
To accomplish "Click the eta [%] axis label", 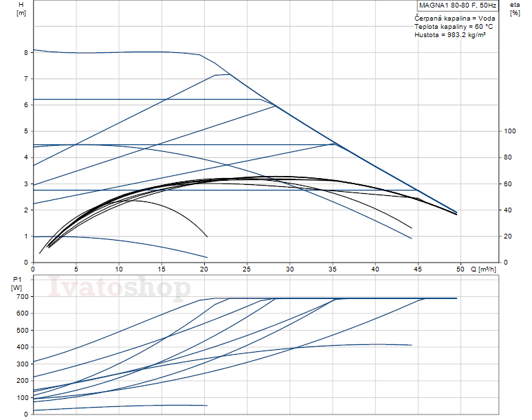I will pos(515,9).
